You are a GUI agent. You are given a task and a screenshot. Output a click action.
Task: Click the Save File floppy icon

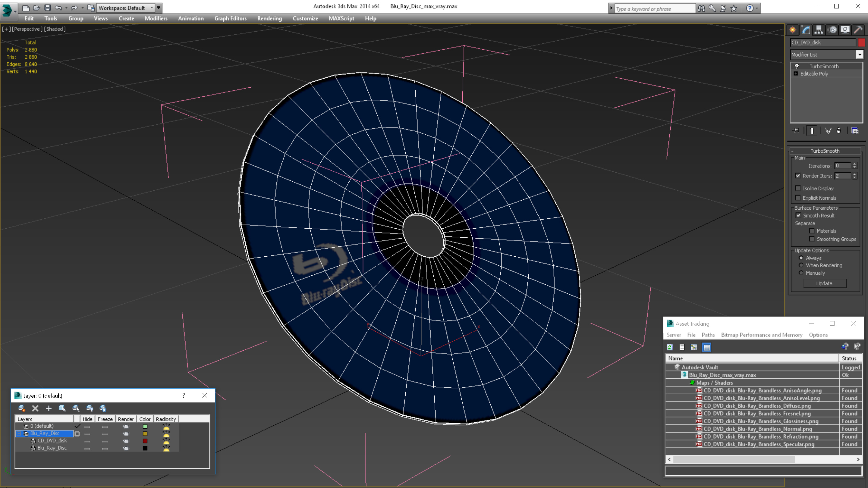click(x=48, y=8)
